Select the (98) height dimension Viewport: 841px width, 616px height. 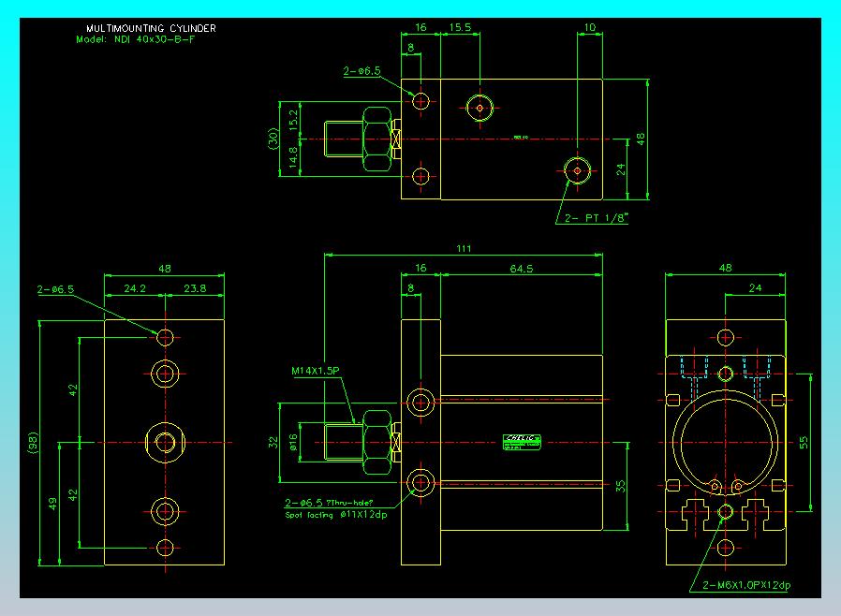pos(34,440)
